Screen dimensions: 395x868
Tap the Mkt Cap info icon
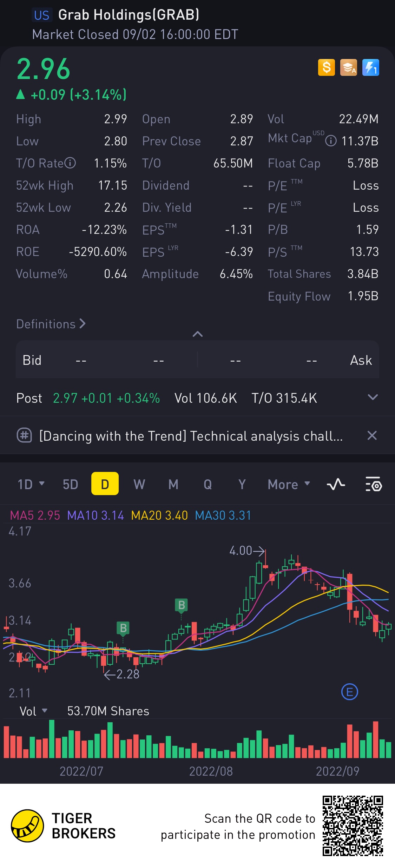click(x=331, y=141)
